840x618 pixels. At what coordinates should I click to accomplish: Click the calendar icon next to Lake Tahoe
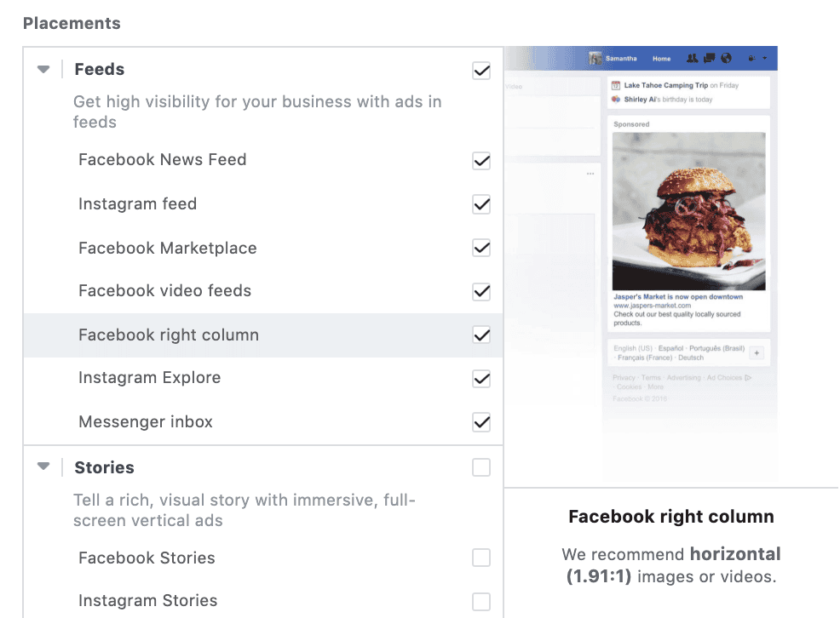point(616,85)
